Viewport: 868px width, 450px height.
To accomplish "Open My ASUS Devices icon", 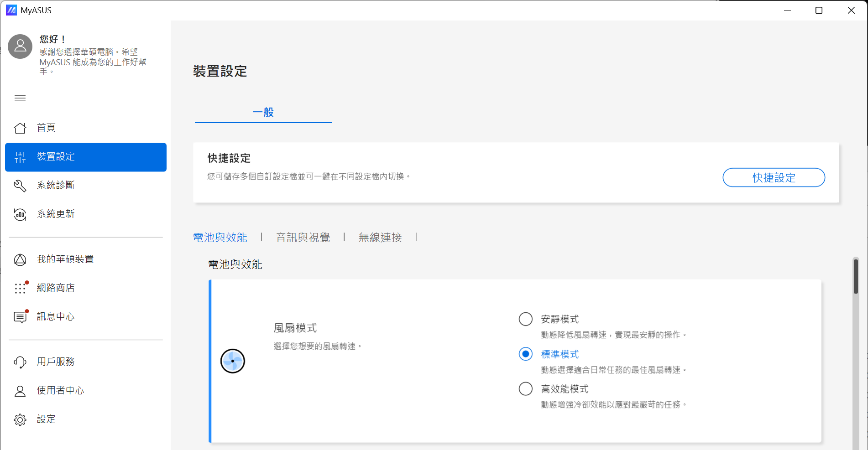I will 20,259.
